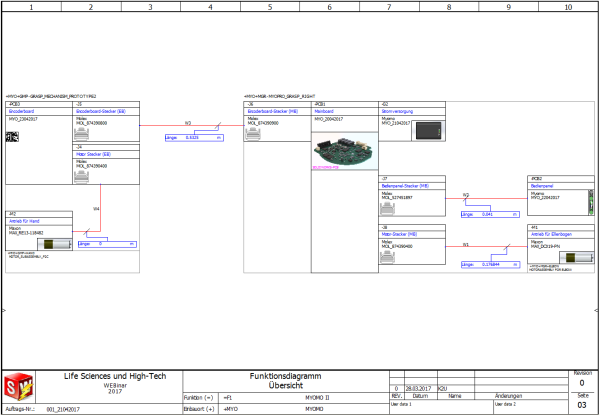Select connector symbol in Encoderboard-Stecker (MB) block
The height and width of the screenshot is (415, 600).
[253, 134]
